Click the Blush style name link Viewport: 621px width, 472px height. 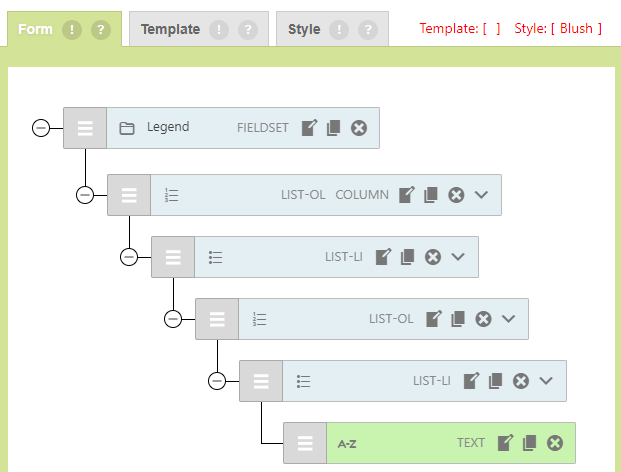pos(576,29)
